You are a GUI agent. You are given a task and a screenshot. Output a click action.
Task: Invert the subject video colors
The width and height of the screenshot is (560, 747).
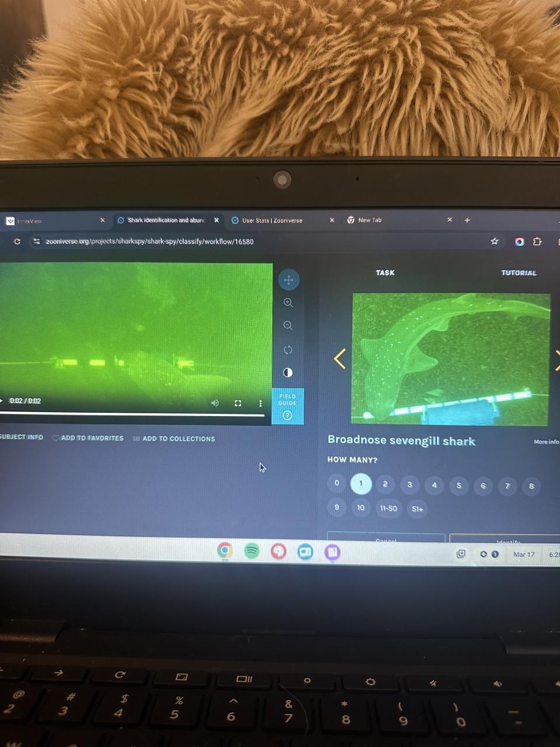288,372
